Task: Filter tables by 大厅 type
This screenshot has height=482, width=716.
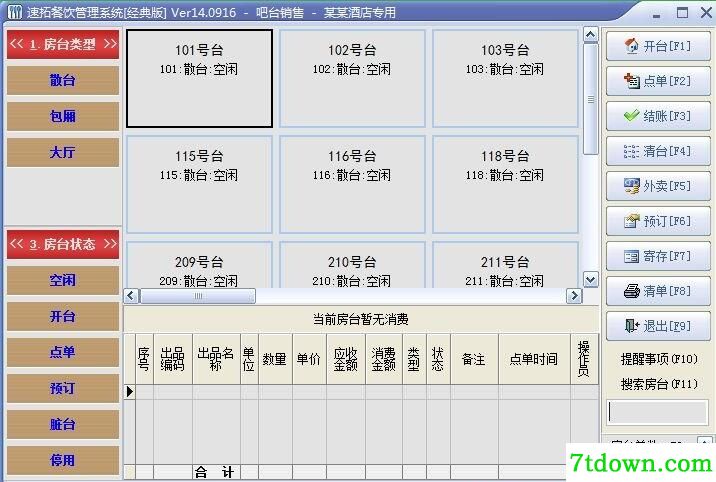Action: point(63,152)
